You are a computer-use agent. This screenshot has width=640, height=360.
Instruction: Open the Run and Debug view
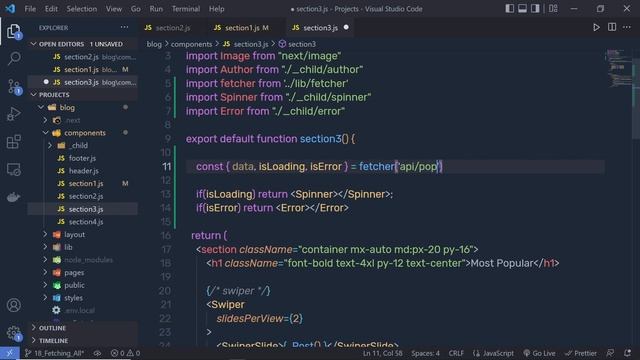(14, 114)
